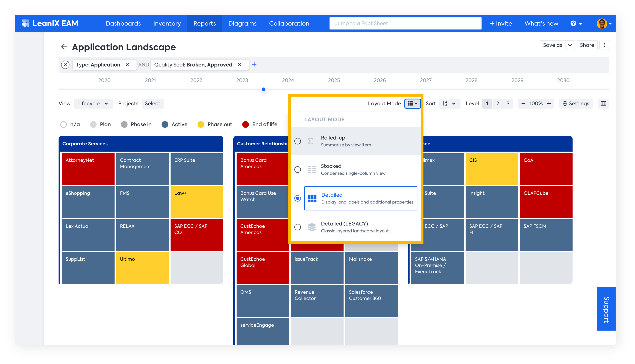This screenshot has height=364, width=635.
Task: Toggle the n/a legend item
Action: pos(70,124)
